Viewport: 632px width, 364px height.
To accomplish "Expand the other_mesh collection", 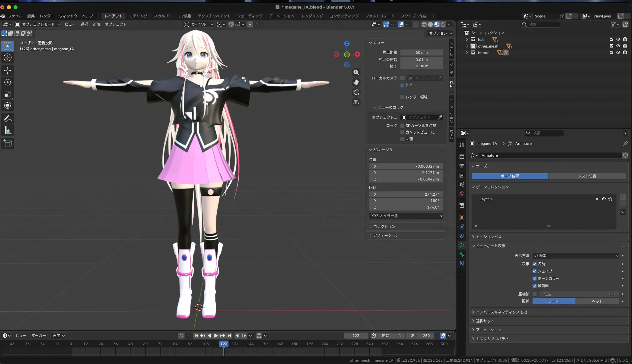I will [x=467, y=46].
